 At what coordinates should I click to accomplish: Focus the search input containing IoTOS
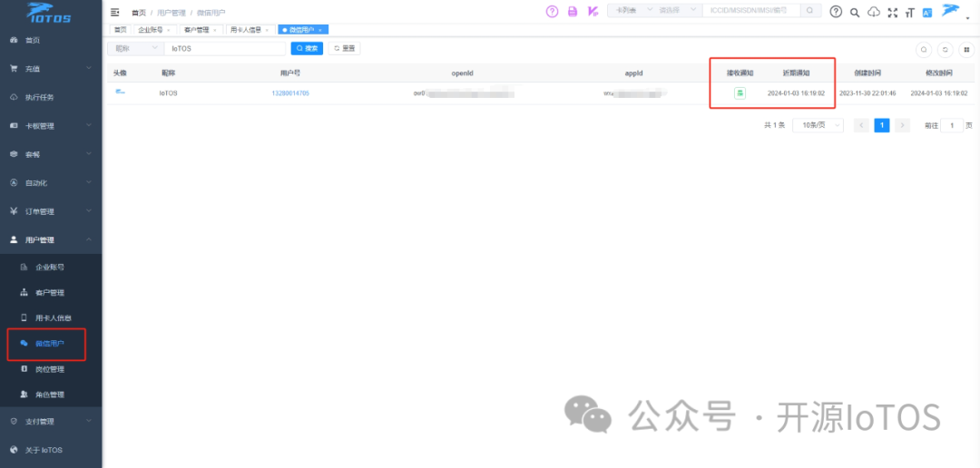point(225,48)
